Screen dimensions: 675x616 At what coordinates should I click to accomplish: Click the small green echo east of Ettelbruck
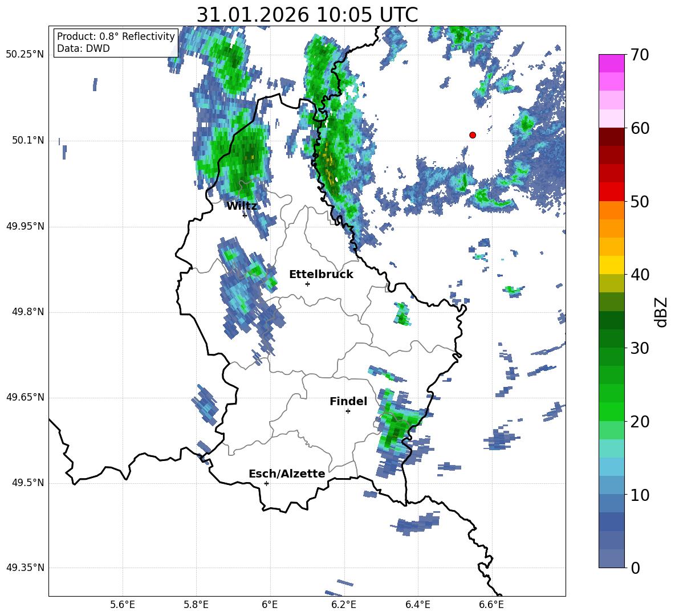(402, 314)
